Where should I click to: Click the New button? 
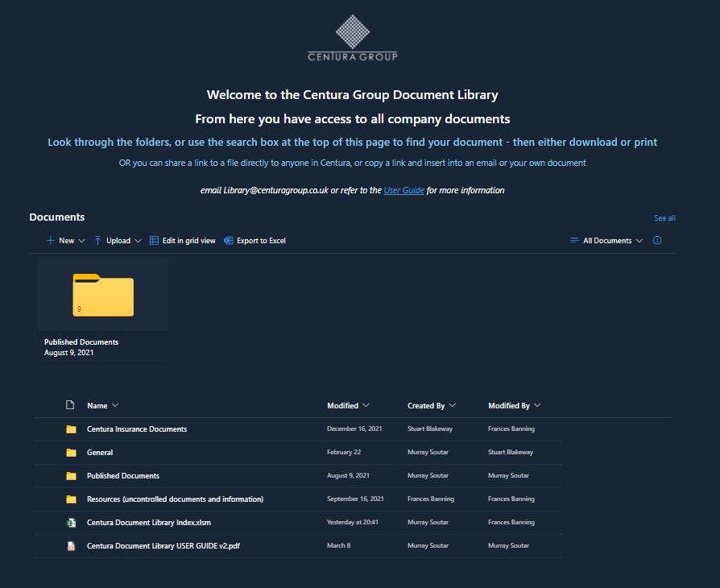pyautogui.click(x=66, y=240)
